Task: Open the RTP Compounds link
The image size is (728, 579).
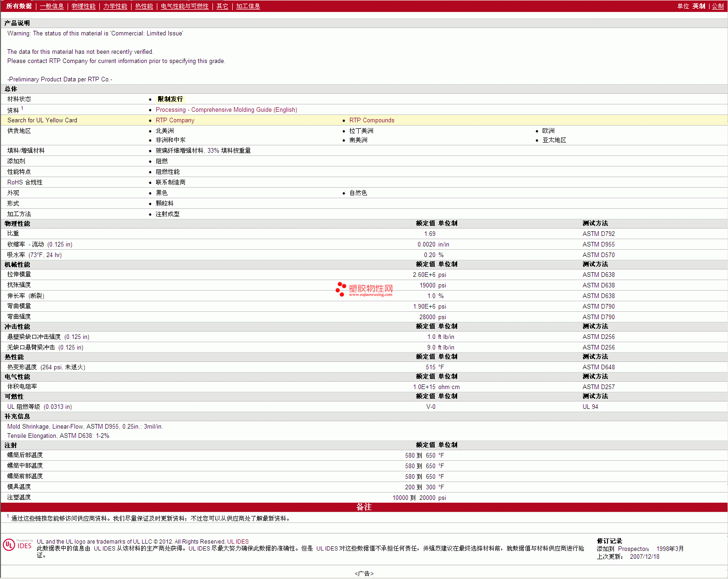Action: [372, 120]
